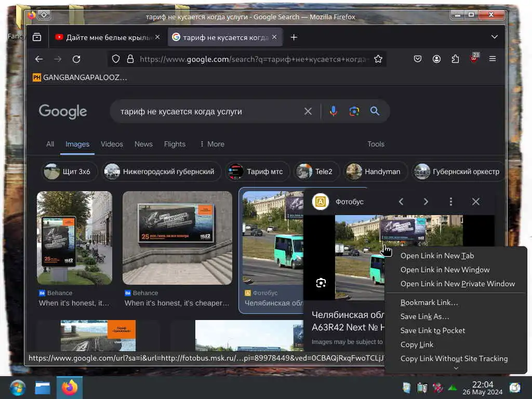Choose Copy Link Without Site Tracking
This screenshot has width=532, height=399.
tap(456, 358)
